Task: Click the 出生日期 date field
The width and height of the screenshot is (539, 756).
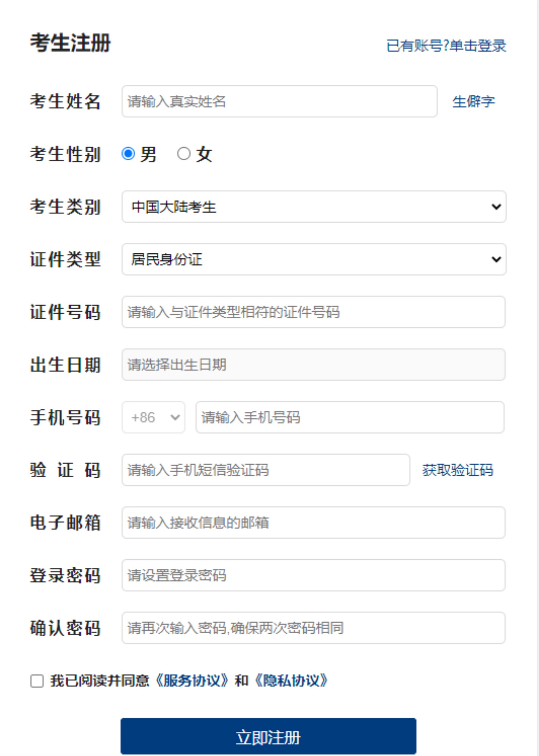Action: (313, 365)
